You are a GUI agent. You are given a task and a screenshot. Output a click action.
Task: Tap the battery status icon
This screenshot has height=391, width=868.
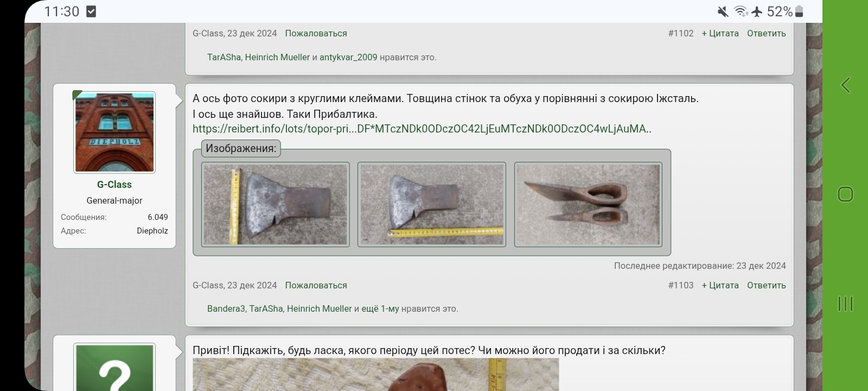tap(799, 11)
